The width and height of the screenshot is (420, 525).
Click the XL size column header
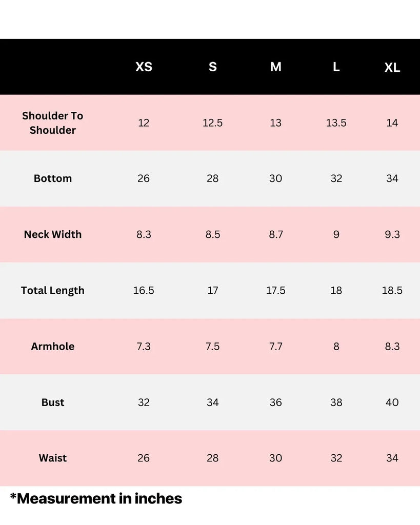coord(392,68)
